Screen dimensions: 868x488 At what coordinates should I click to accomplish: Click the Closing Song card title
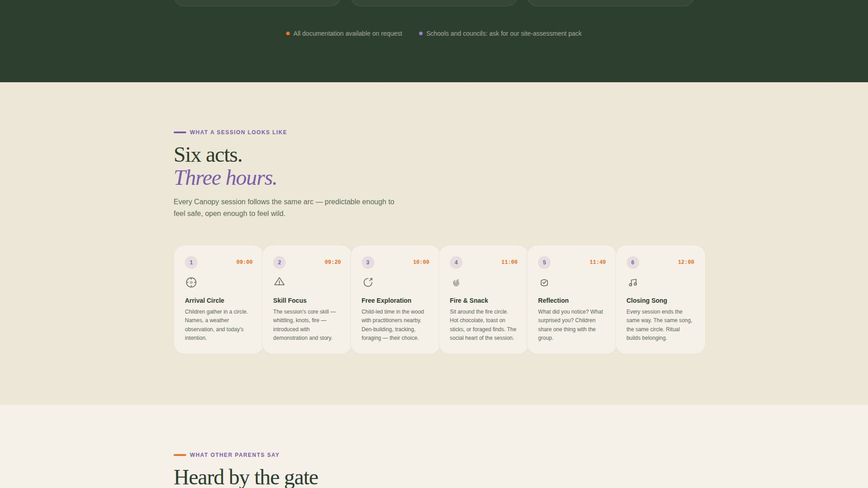coord(647,300)
